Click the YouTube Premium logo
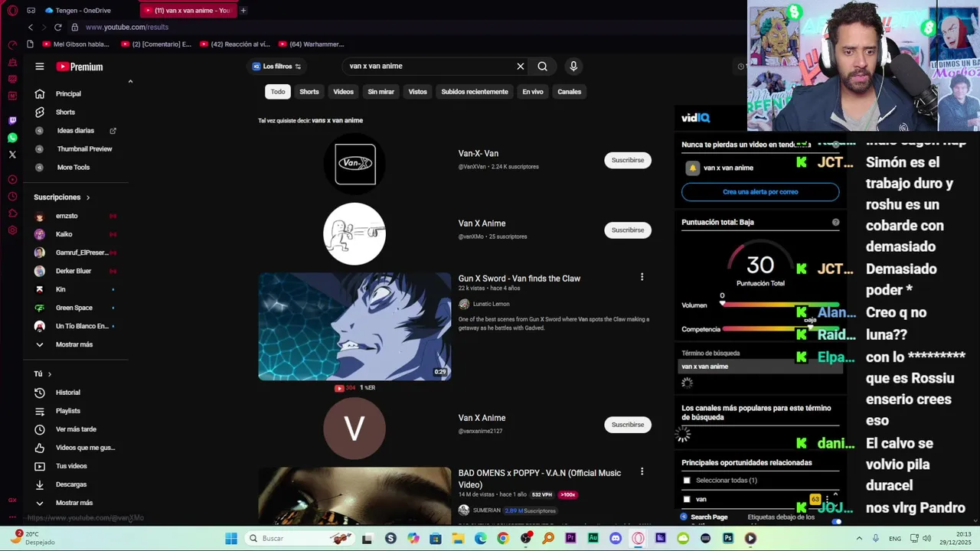 point(80,67)
